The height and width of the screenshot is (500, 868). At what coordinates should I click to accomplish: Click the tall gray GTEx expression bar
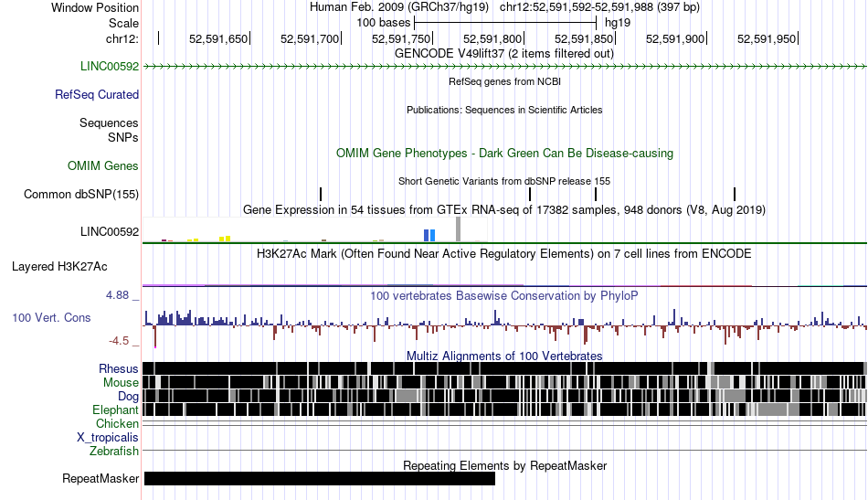458,229
